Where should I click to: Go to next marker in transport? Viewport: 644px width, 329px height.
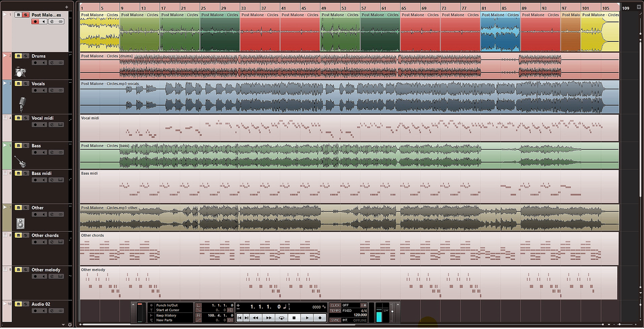pos(246,318)
